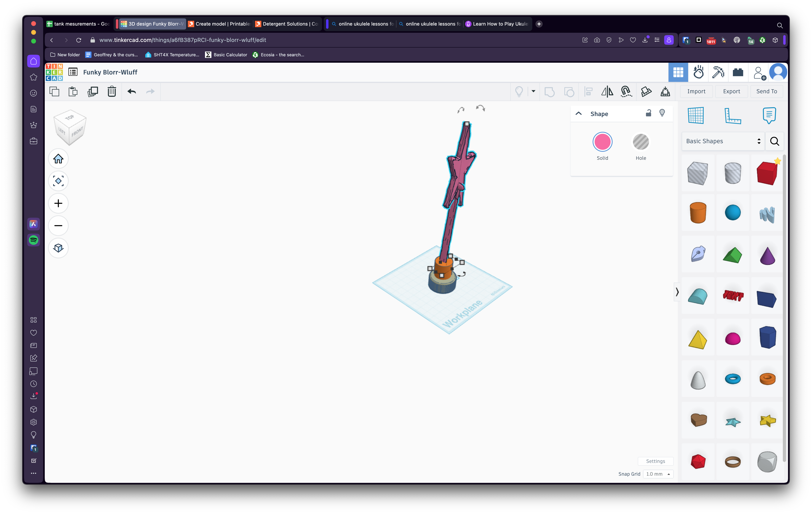812x514 pixels.
Task: Delete selected shape with trash icon
Action: click(x=112, y=91)
